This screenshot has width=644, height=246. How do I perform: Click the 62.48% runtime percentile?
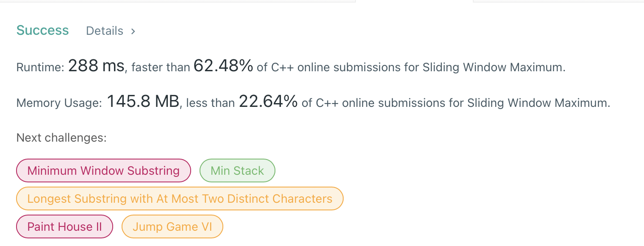(222, 66)
